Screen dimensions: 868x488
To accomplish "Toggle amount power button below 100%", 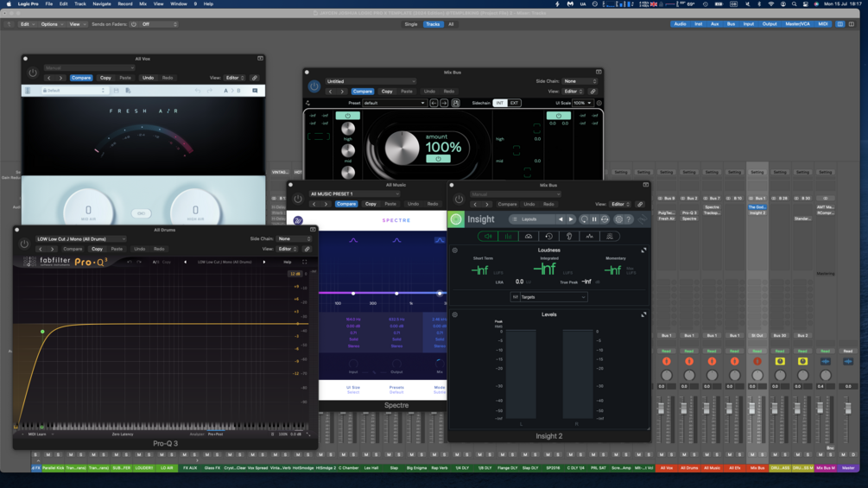I will click(438, 159).
